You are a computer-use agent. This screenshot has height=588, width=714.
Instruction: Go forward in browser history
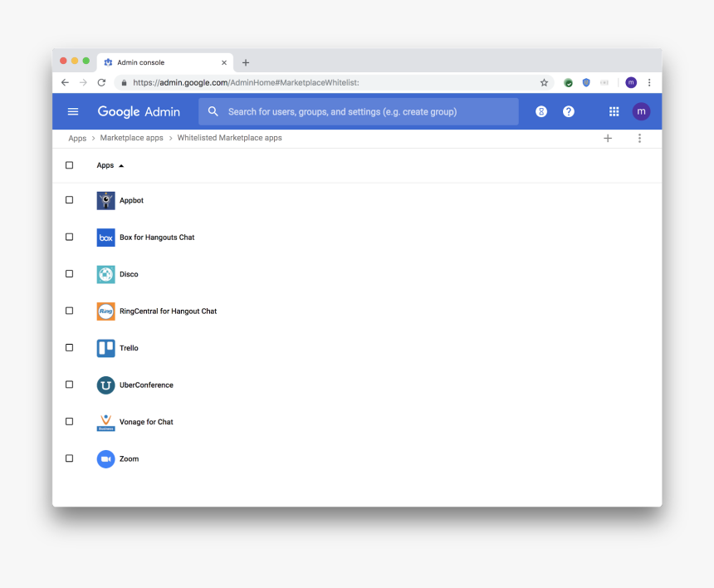click(x=83, y=82)
